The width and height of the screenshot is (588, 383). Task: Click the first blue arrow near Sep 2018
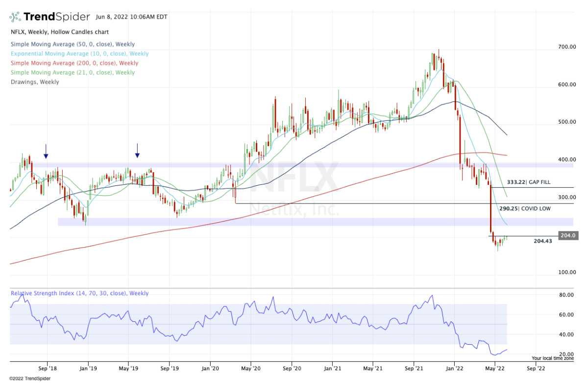(x=46, y=151)
